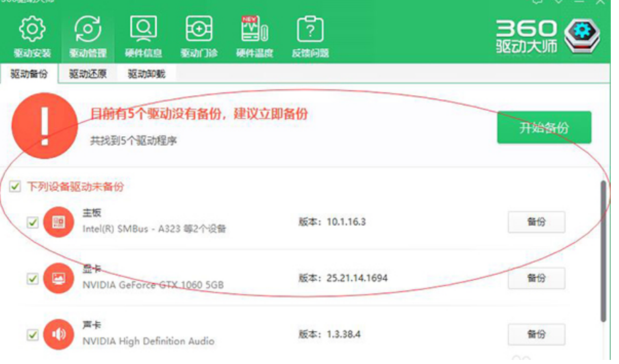Toggle the 下列设备驱动未备份 select-all checkbox

coord(15,187)
